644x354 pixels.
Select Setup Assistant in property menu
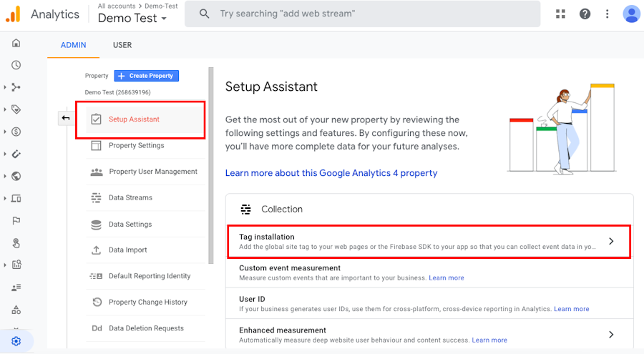pyautogui.click(x=145, y=119)
